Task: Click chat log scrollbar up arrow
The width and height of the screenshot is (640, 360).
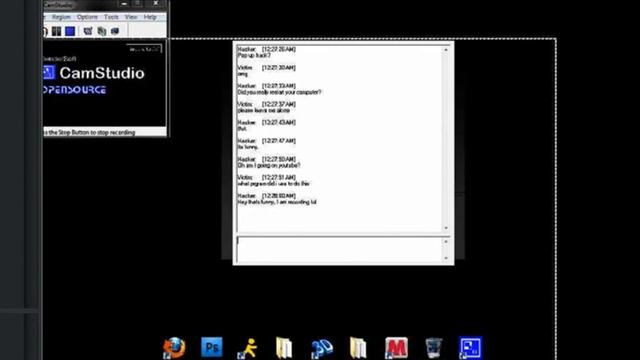Action: click(x=446, y=50)
